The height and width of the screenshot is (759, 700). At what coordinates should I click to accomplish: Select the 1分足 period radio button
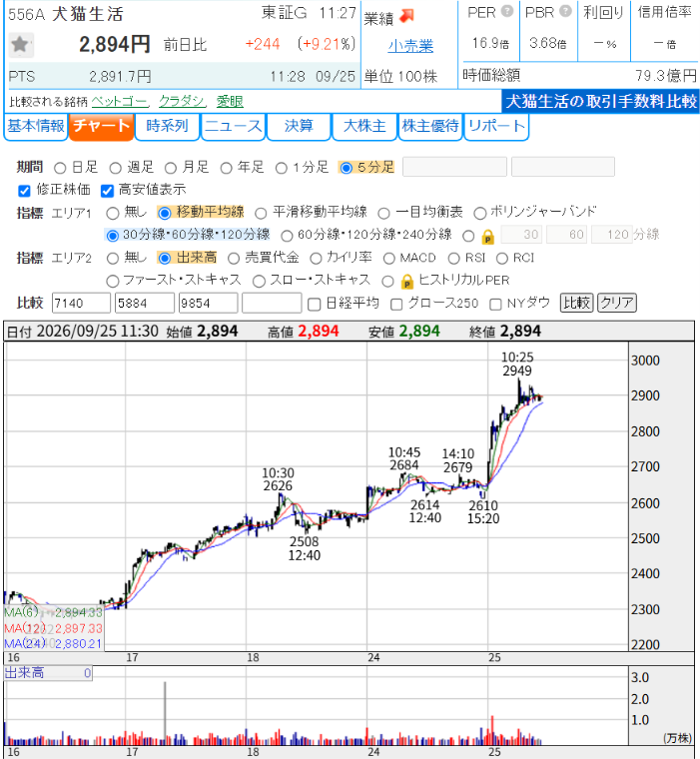click(282, 168)
